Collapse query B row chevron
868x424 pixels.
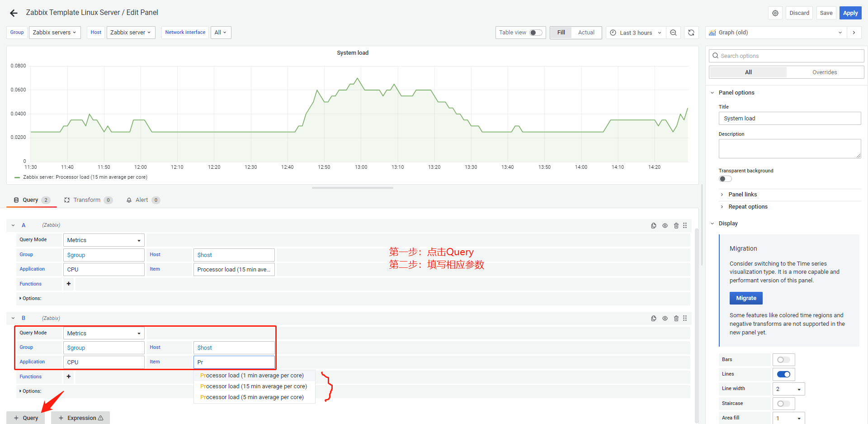coord(13,319)
